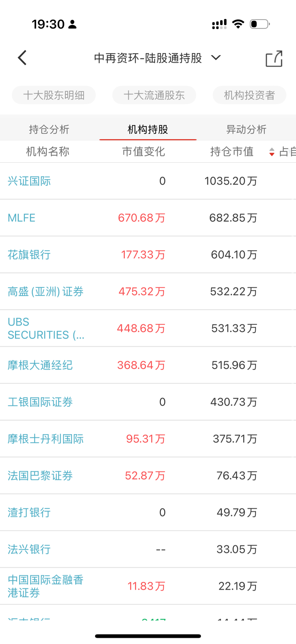Open the 十大股东明细 section
The height and width of the screenshot is (644, 296).
point(54,95)
